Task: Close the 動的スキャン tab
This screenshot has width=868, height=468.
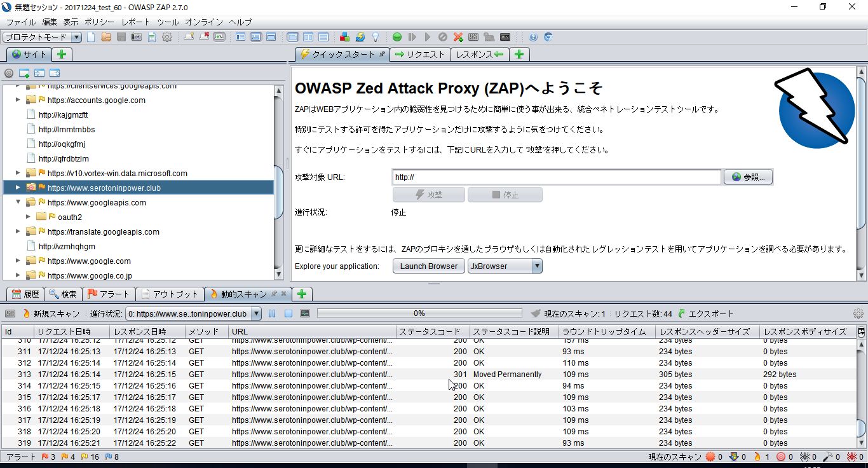Action: pyautogui.click(x=283, y=294)
